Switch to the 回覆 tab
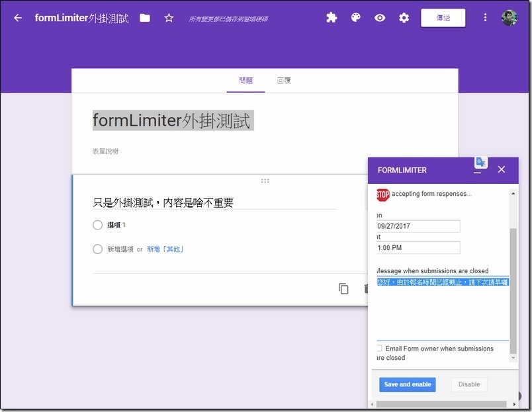Screen dimensions: 532x412 pos(284,81)
